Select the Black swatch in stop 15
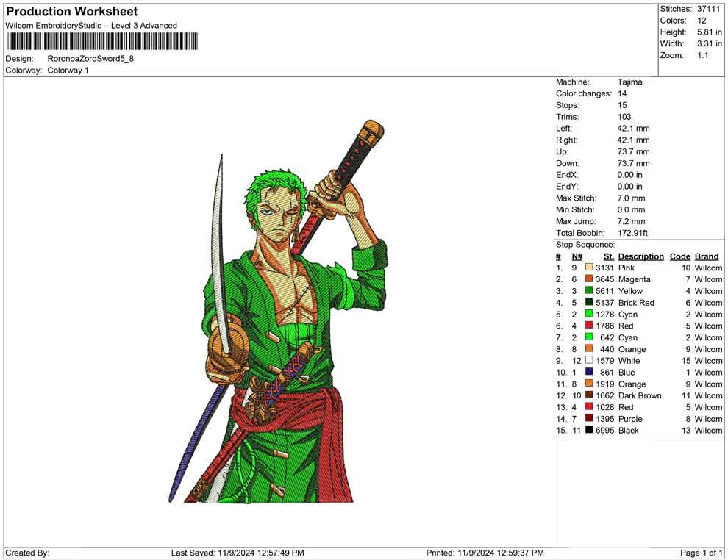 click(589, 431)
